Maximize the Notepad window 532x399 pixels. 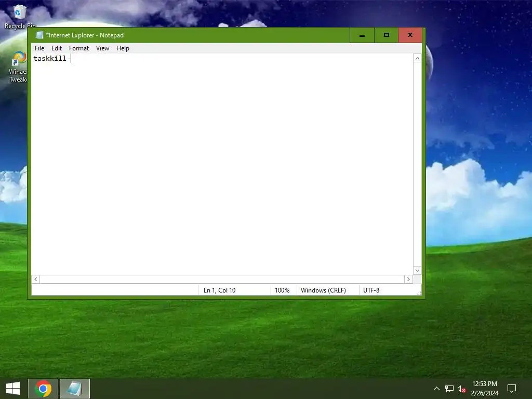coord(386,35)
